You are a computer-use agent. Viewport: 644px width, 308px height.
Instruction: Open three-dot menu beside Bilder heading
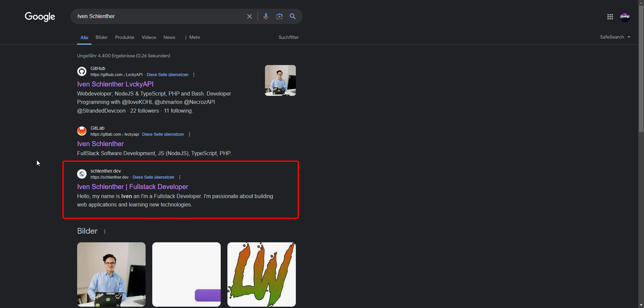pos(105,232)
